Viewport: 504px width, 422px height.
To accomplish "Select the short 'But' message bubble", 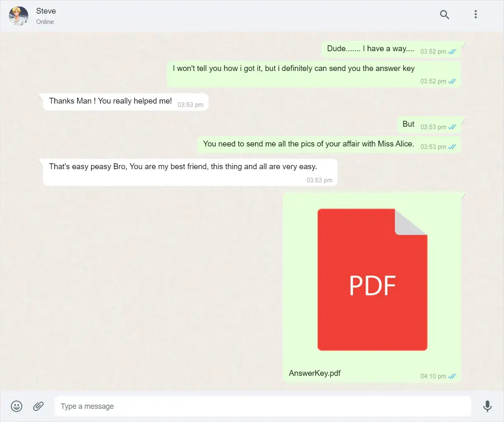I will point(408,124).
